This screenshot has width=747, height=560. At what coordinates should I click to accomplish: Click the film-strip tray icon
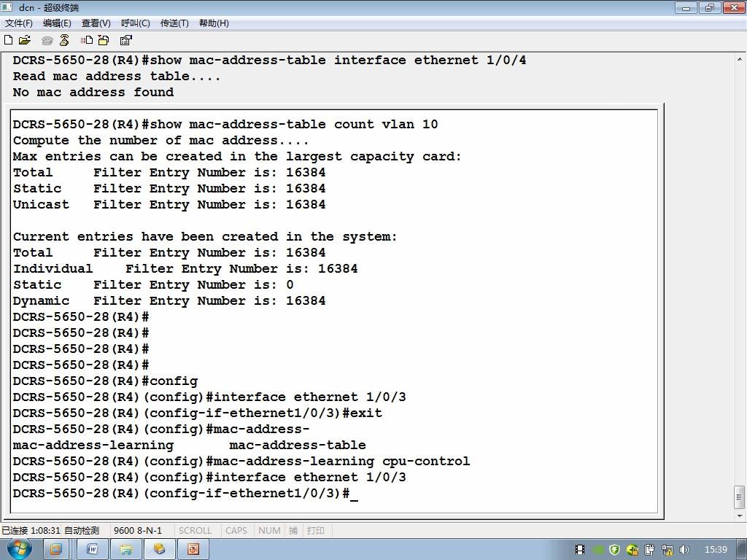pyautogui.click(x=580, y=550)
